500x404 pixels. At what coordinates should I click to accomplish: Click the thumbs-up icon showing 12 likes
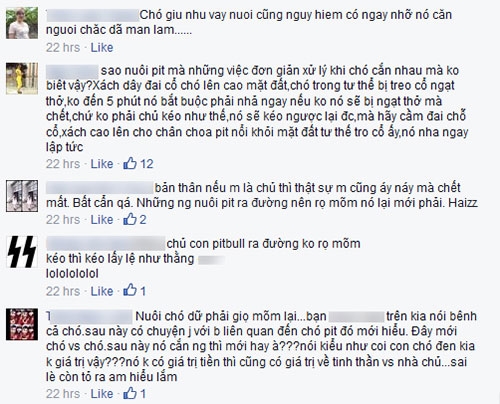click(130, 163)
